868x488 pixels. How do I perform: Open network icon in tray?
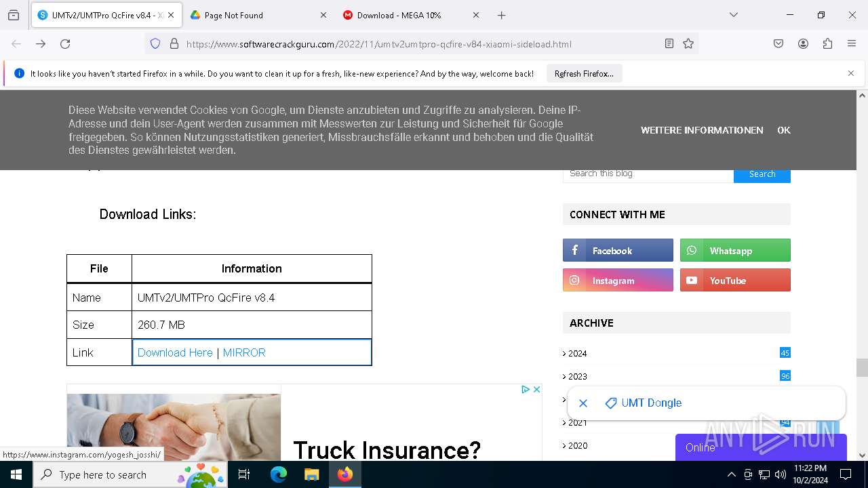(x=764, y=474)
